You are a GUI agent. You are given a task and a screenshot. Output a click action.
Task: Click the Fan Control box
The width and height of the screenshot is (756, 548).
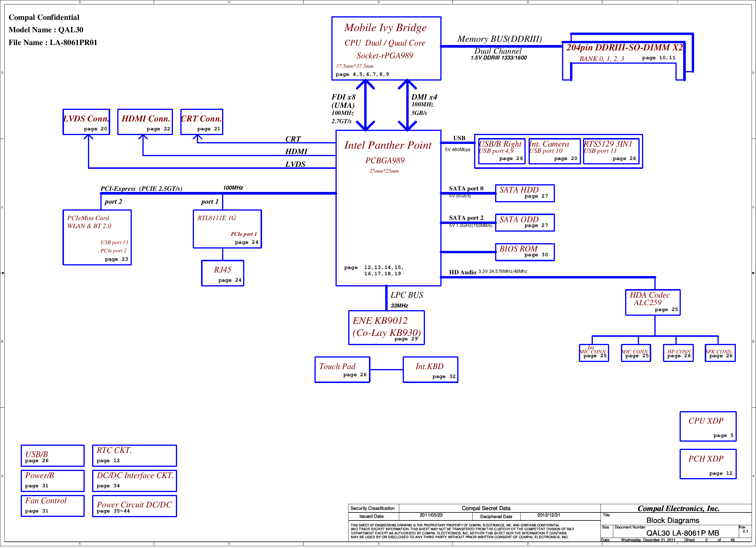pos(52,506)
